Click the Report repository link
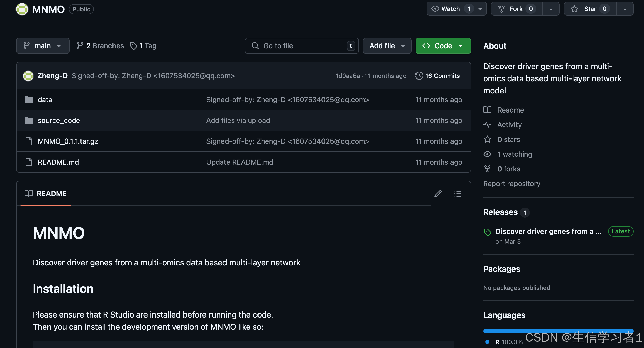The image size is (644, 348). pos(511,184)
